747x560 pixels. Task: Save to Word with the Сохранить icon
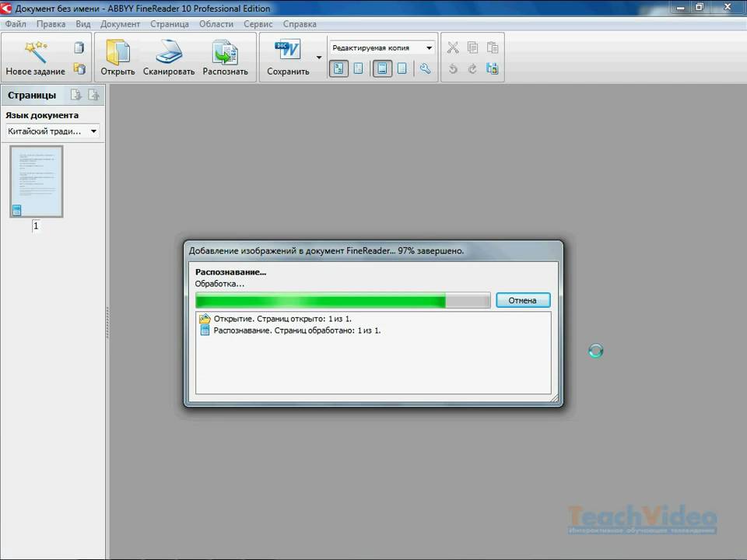tap(288, 51)
